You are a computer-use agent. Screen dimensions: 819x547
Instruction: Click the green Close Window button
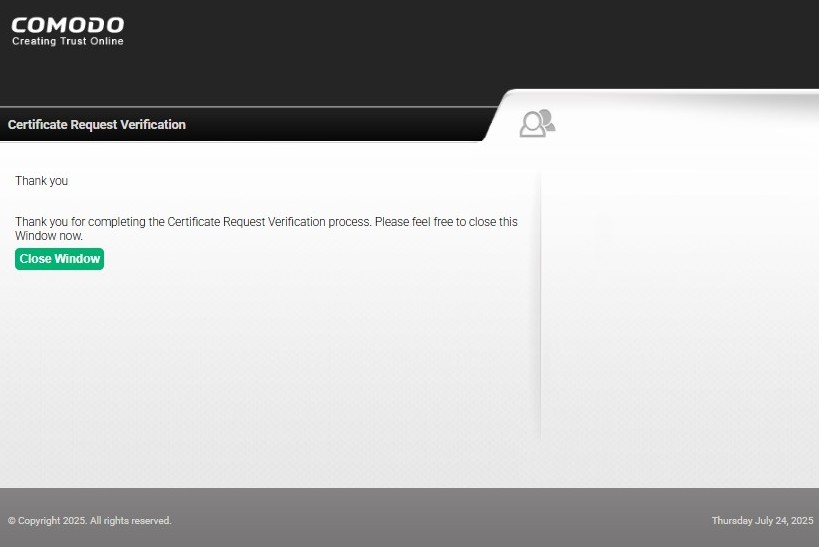pos(60,259)
